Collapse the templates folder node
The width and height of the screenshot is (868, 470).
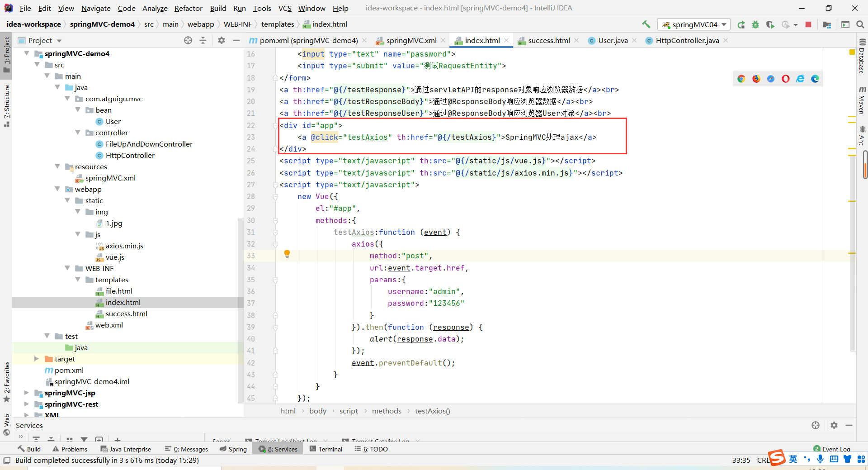click(78, 280)
